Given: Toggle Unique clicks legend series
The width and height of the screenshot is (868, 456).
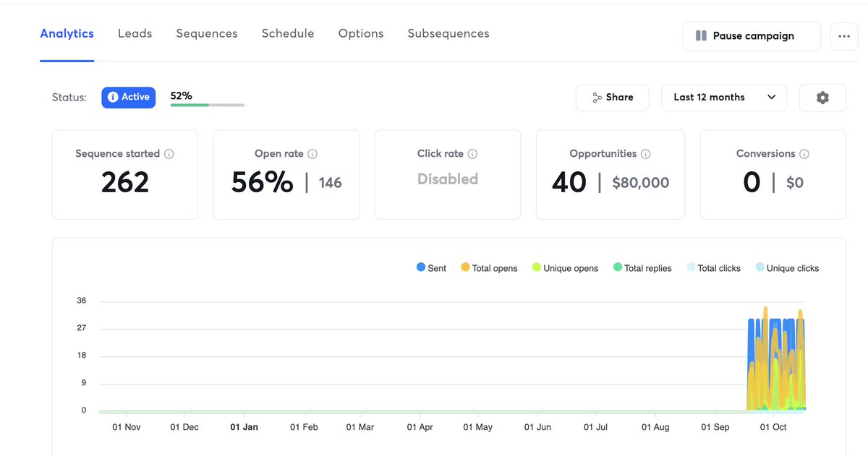Looking at the screenshot, I should pos(788,268).
